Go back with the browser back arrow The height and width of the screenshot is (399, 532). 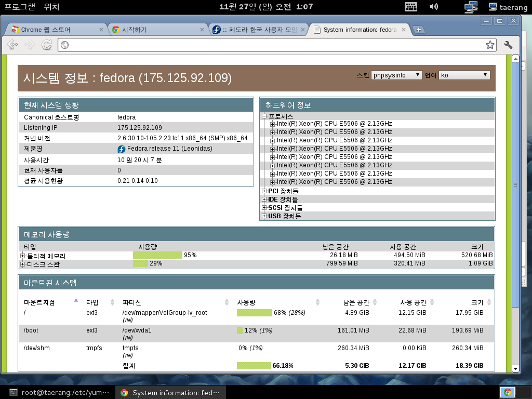(x=12, y=45)
